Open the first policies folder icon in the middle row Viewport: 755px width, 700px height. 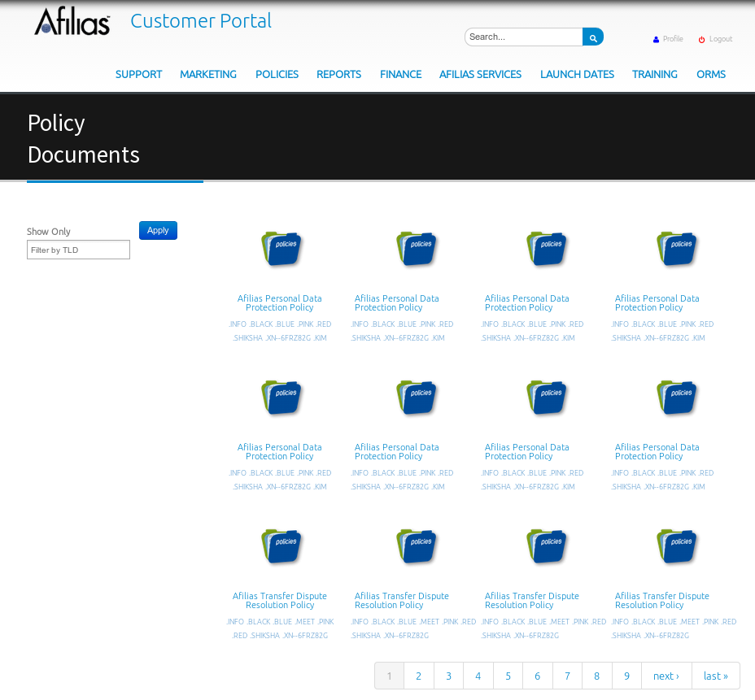pyautogui.click(x=281, y=398)
